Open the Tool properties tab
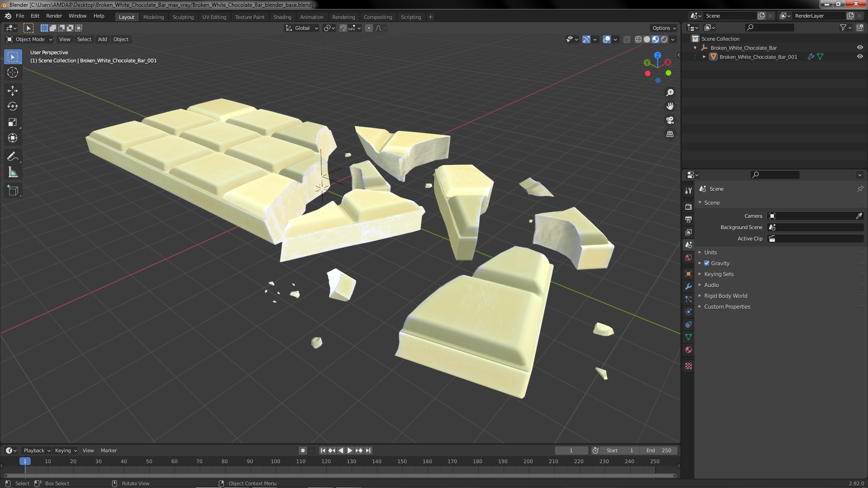This screenshot has width=868, height=488. (x=689, y=191)
